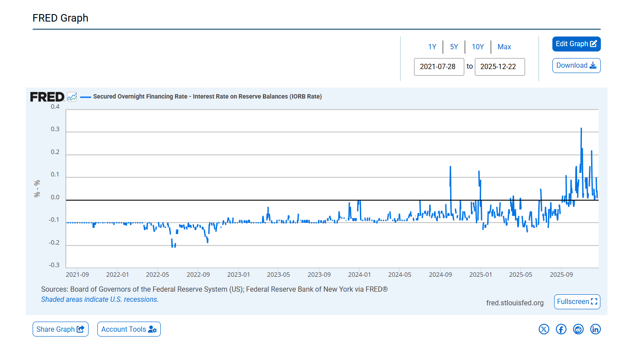This screenshot has height=359, width=644.
Task: Click the '% - %' y-axis title
Action: click(37, 189)
